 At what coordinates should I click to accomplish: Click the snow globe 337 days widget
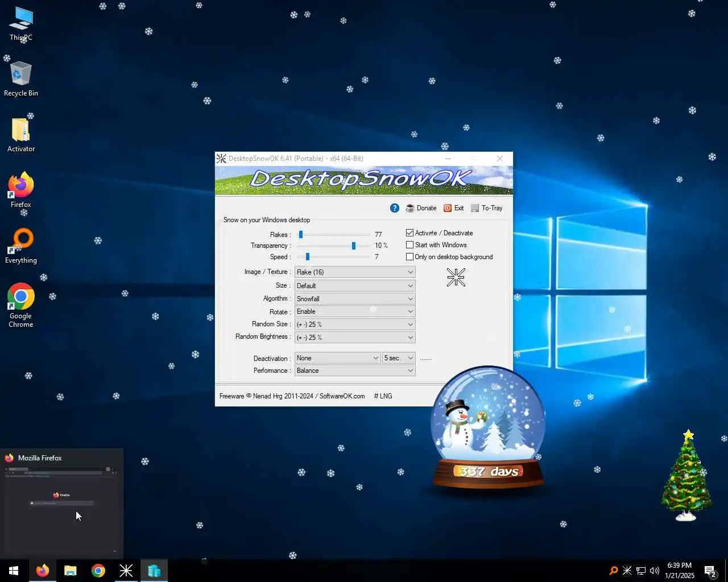(x=487, y=428)
